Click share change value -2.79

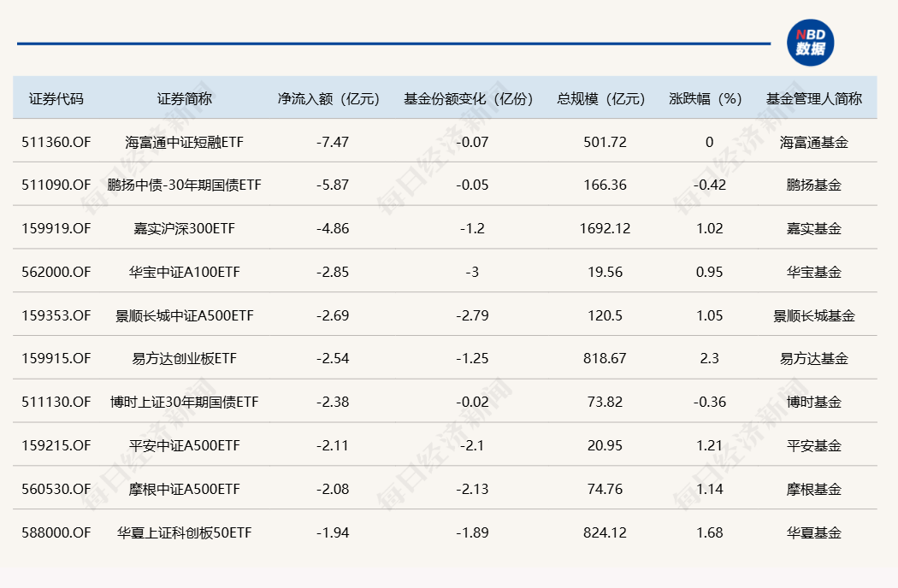[472, 315]
